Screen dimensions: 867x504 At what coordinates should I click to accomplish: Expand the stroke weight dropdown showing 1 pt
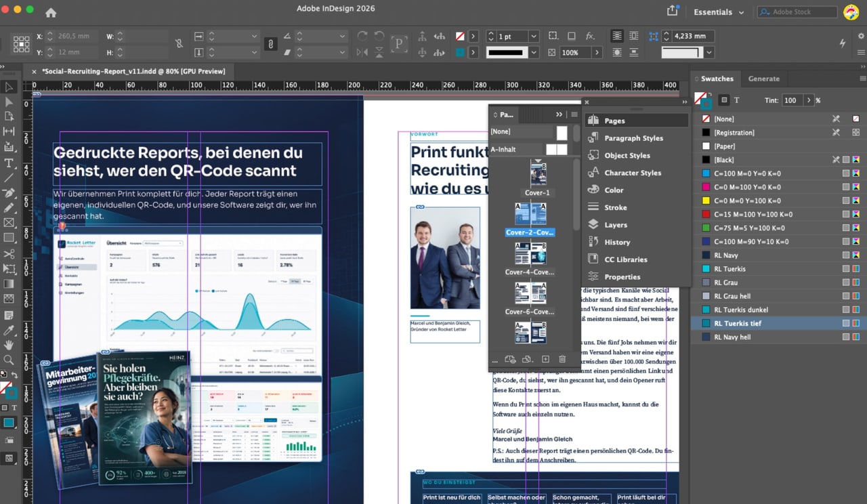tap(534, 36)
